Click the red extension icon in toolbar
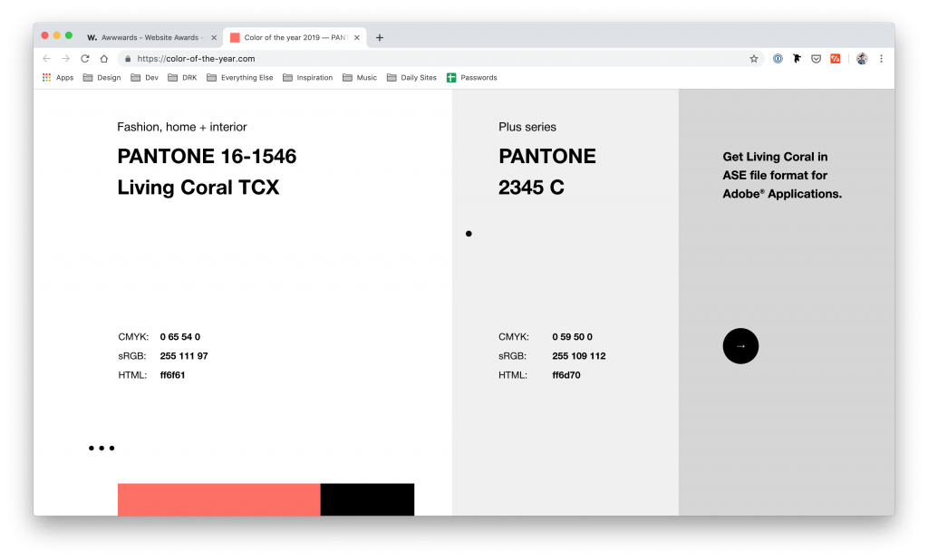The width and height of the screenshot is (928, 560). (x=835, y=59)
